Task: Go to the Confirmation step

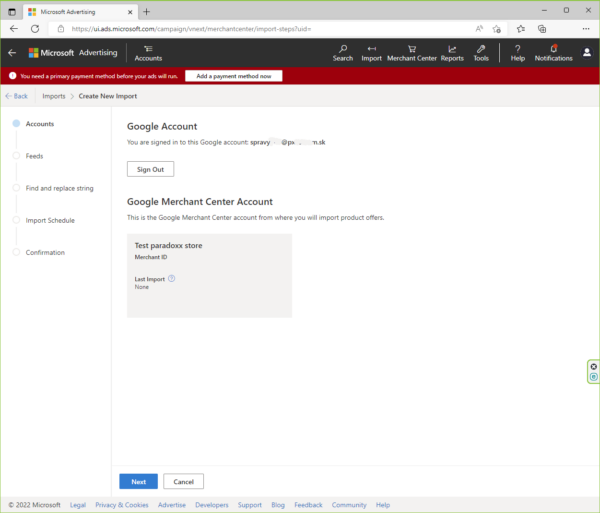Action: coord(45,252)
